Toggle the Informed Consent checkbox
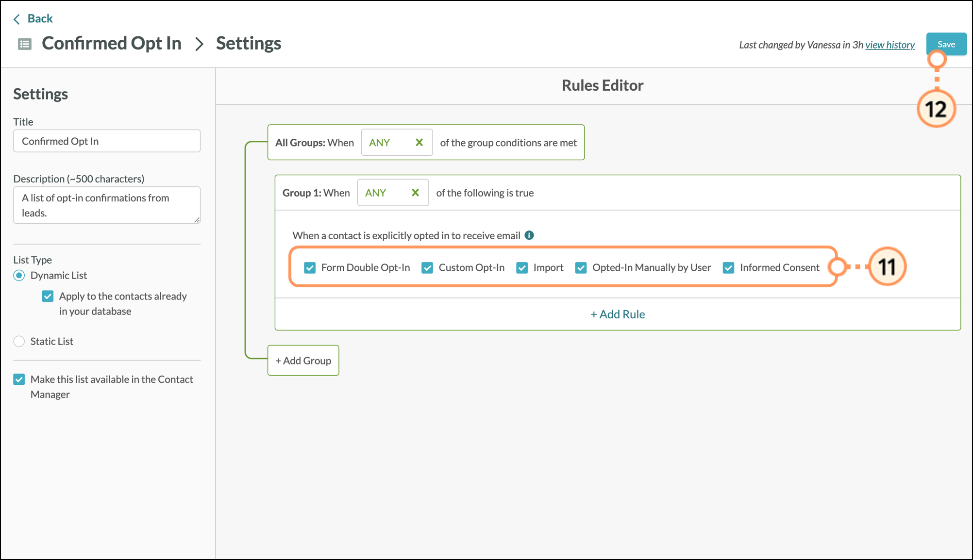 (728, 268)
